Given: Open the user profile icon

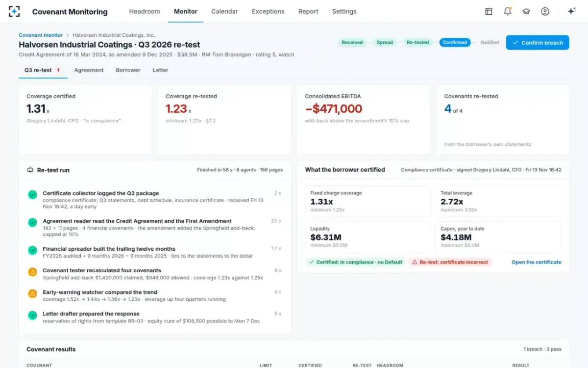Looking at the screenshot, I should coord(545,11).
